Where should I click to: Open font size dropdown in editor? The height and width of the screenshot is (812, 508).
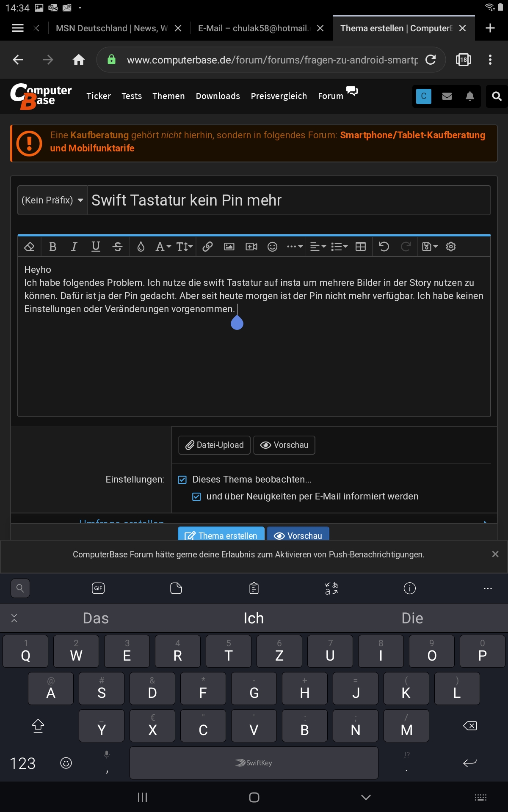click(x=185, y=247)
